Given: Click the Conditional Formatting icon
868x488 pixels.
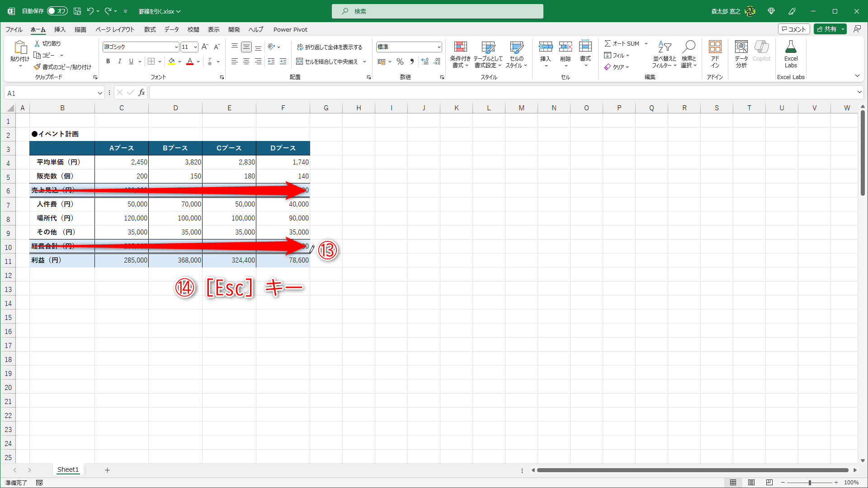Looking at the screenshot, I should point(460,47).
